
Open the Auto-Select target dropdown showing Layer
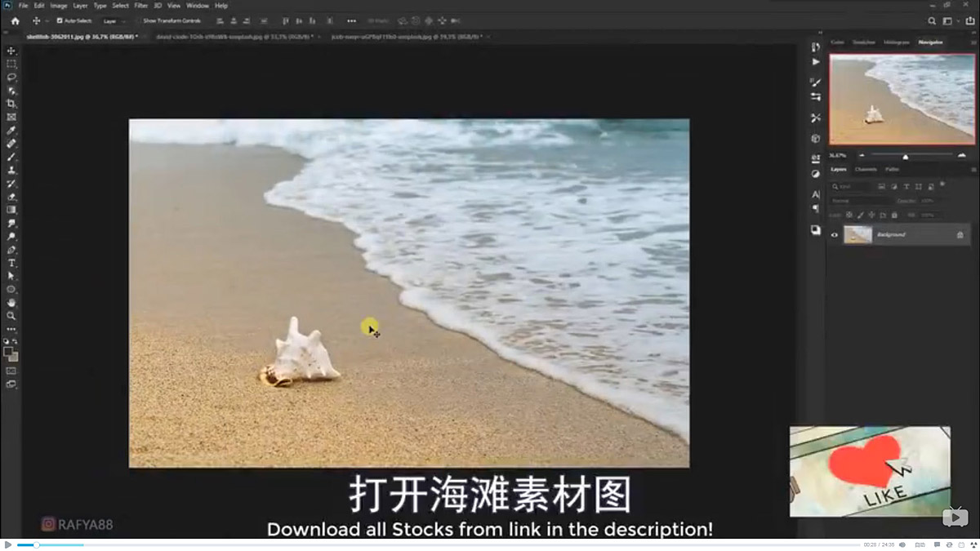tap(113, 20)
